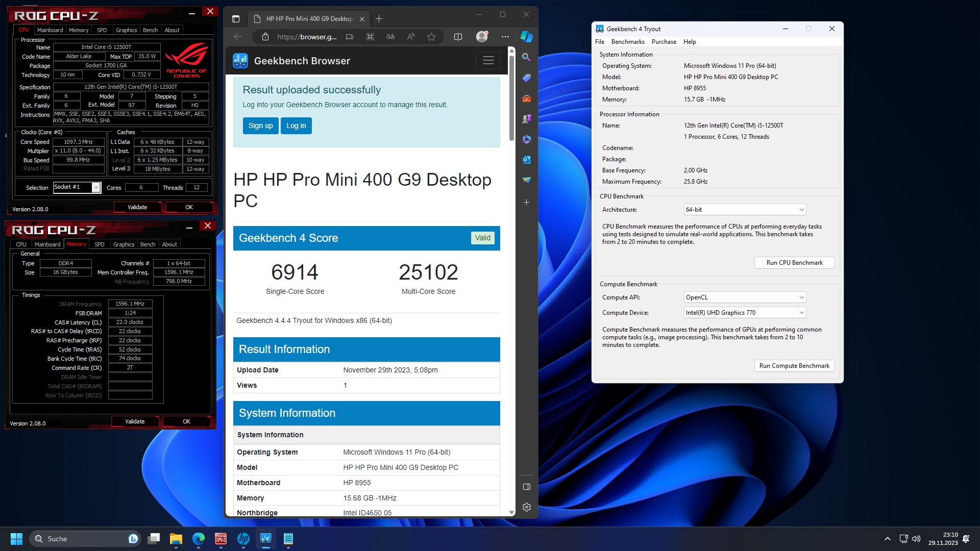Open the Help menu in Geekbench
This screenshot has width=980, height=551.
point(690,42)
